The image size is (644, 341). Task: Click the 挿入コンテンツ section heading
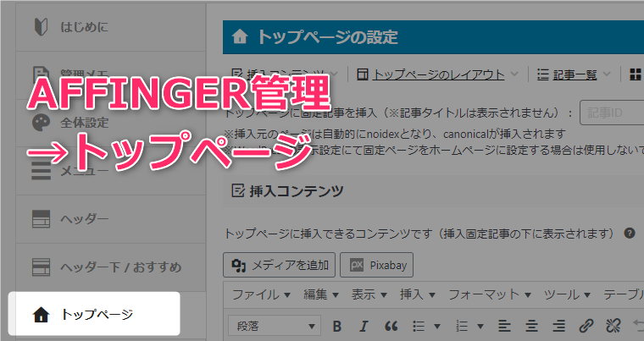click(296, 191)
